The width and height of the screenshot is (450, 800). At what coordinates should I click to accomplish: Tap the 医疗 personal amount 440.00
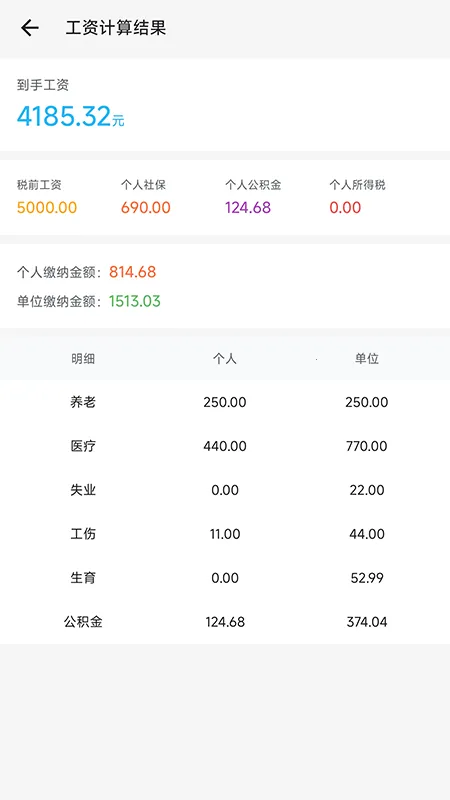tap(225, 446)
